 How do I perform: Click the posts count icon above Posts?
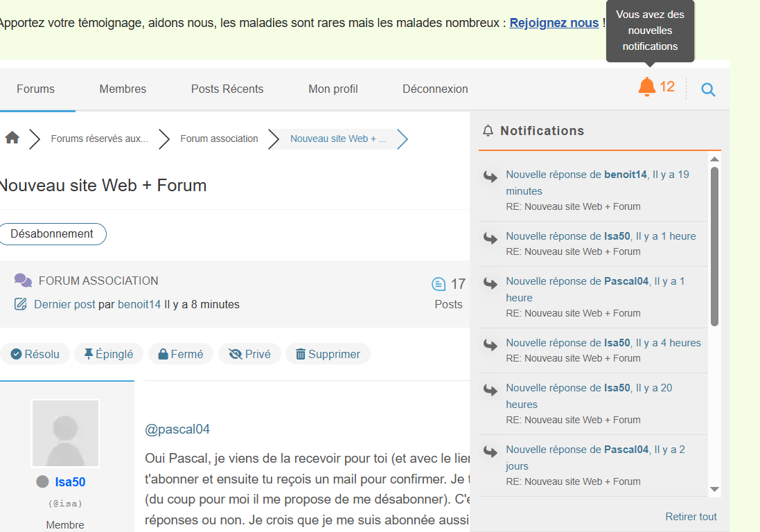[439, 284]
